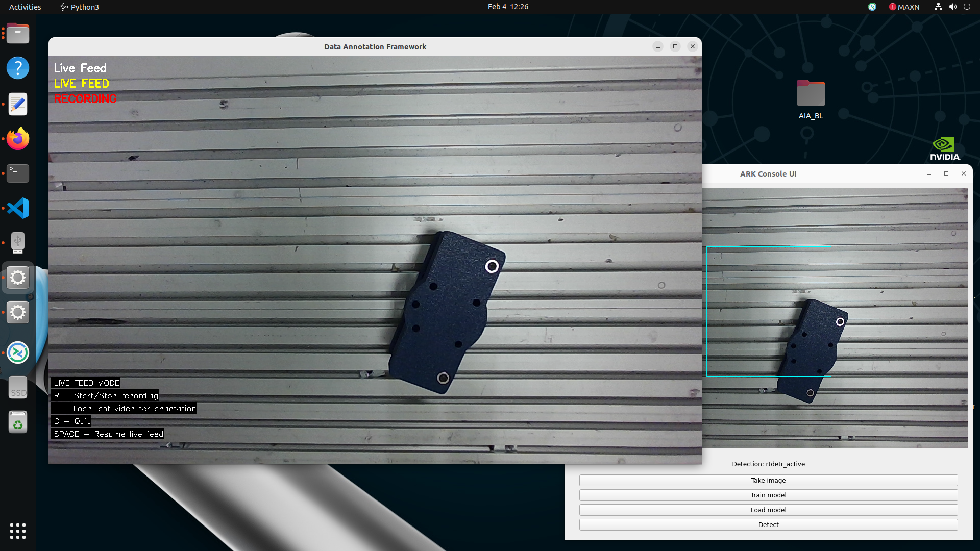Image resolution: width=980 pixels, height=551 pixels.
Task: Open the MAXN power mode indicator
Action: click(904, 7)
